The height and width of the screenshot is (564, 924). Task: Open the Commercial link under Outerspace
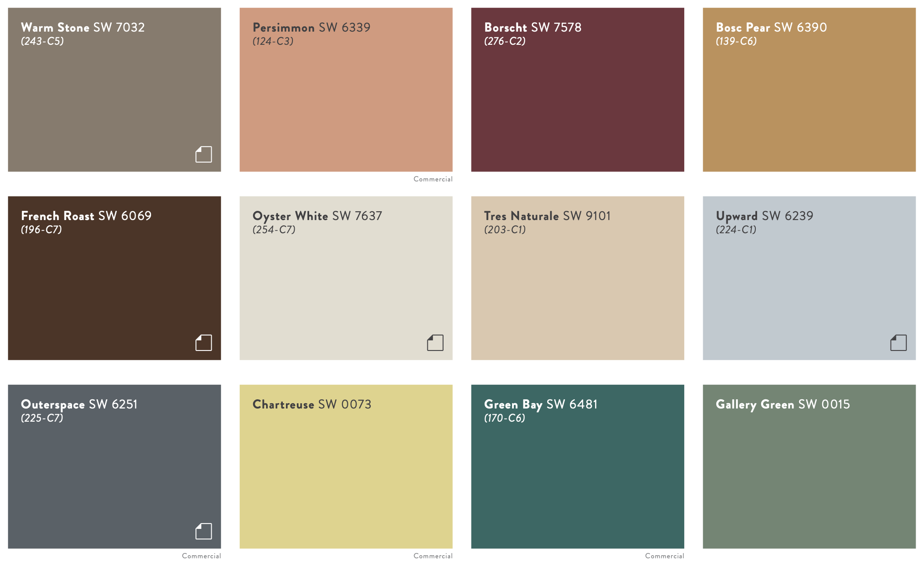pyautogui.click(x=201, y=556)
